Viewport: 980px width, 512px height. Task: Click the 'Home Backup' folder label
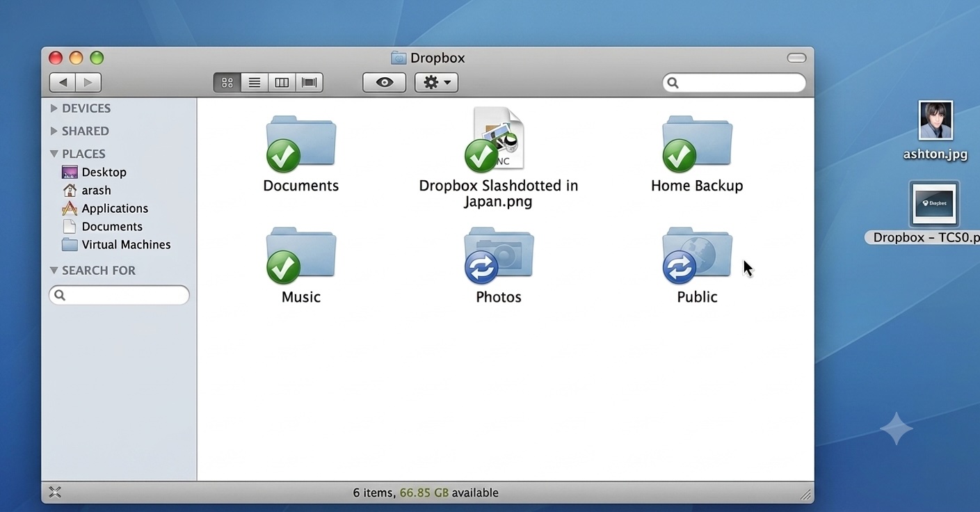point(697,186)
